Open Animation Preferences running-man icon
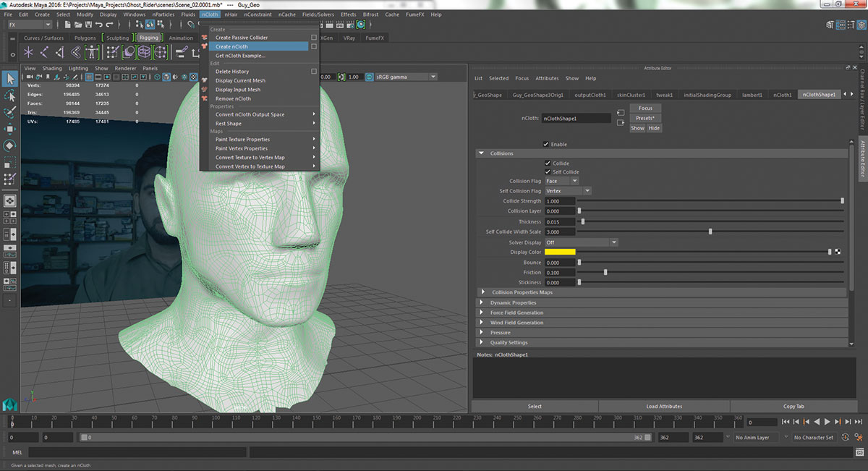 858,438
